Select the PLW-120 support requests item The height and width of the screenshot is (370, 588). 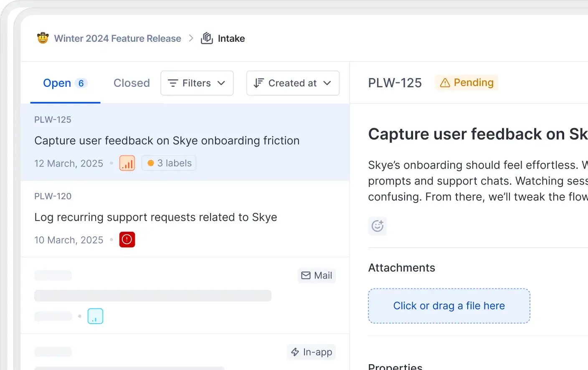(x=155, y=217)
